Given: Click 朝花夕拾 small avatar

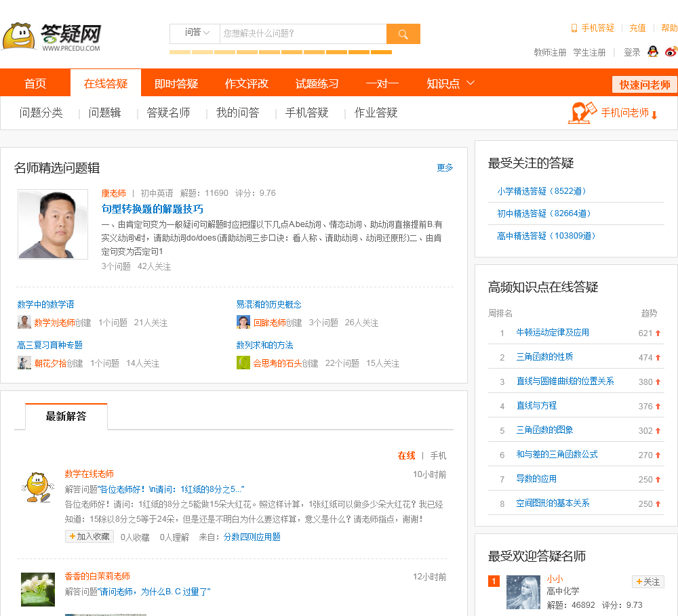Looking at the screenshot, I should (24, 363).
